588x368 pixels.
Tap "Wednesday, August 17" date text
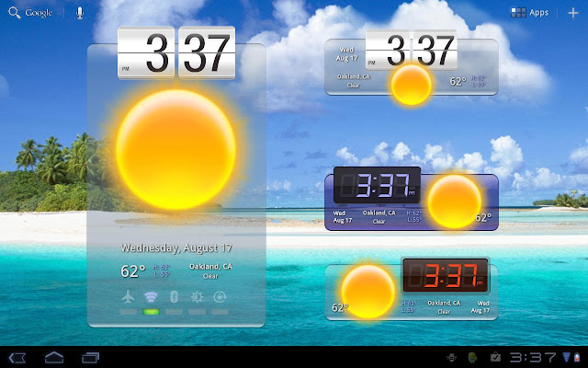[x=176, y=248]
